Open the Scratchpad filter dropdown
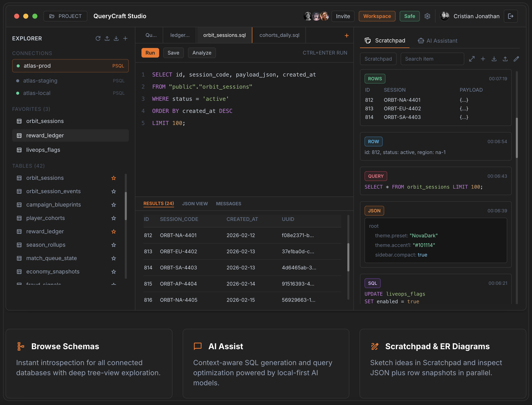532x405 pixels. [x=378, y=59]
